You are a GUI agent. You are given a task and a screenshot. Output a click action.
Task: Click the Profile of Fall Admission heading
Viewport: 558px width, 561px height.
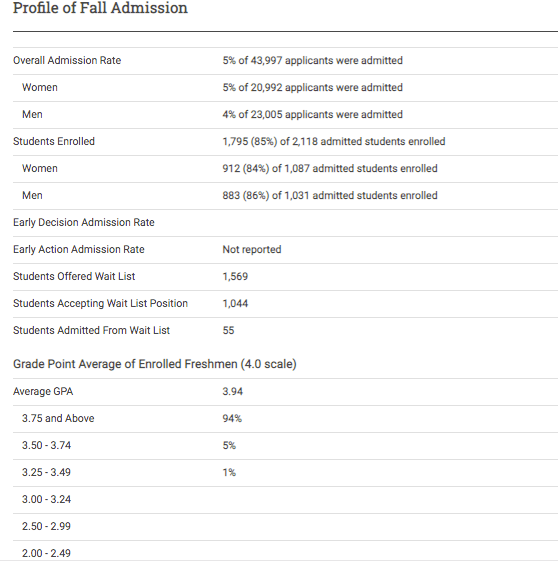(x=100, y=8)
